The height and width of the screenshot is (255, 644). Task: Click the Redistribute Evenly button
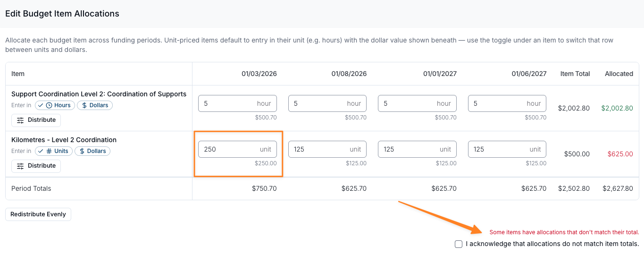coord(38,214)
